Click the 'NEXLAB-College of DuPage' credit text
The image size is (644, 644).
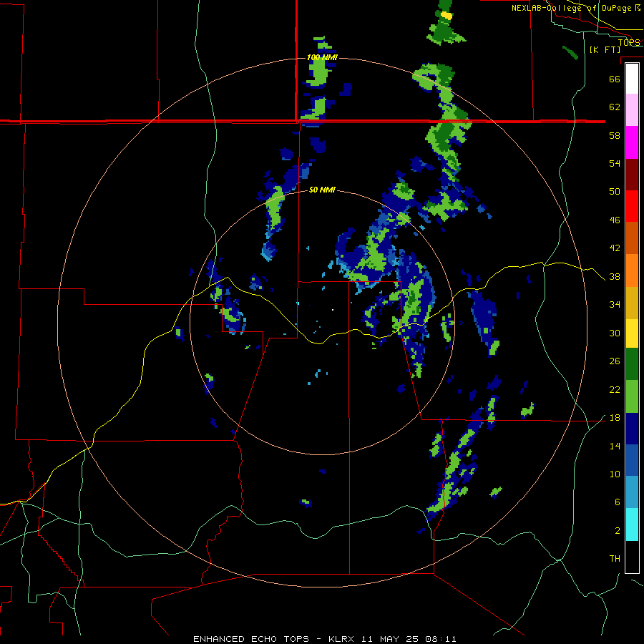tap(571, 8)
